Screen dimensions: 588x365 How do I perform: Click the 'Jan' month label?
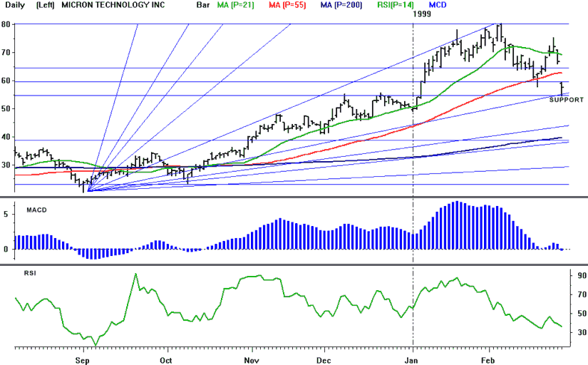click(411, 361)
